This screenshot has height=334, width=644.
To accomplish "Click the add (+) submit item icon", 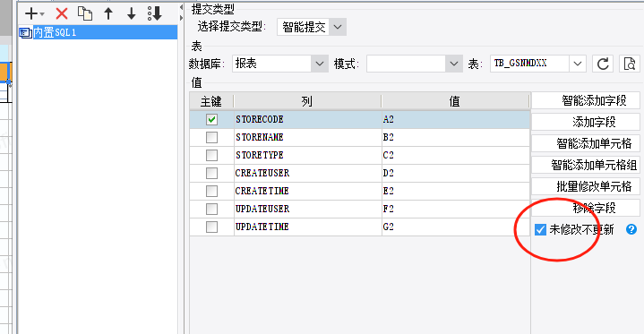I will 31,13.
